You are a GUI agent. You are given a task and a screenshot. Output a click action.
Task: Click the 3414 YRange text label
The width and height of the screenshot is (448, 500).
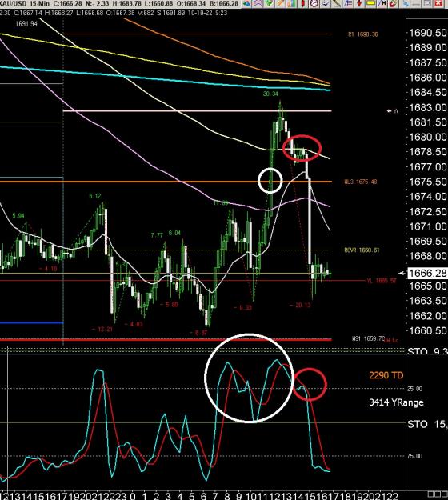tap(396, 402)
